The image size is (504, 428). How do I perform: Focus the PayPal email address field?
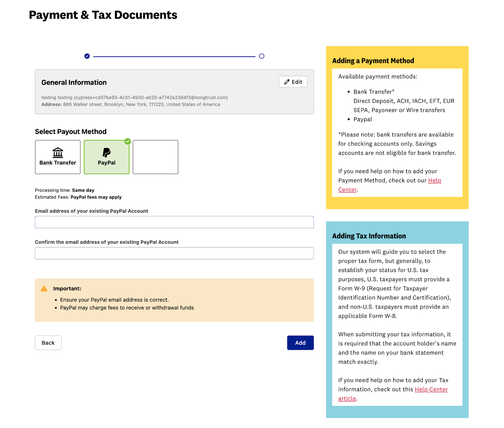174,222
